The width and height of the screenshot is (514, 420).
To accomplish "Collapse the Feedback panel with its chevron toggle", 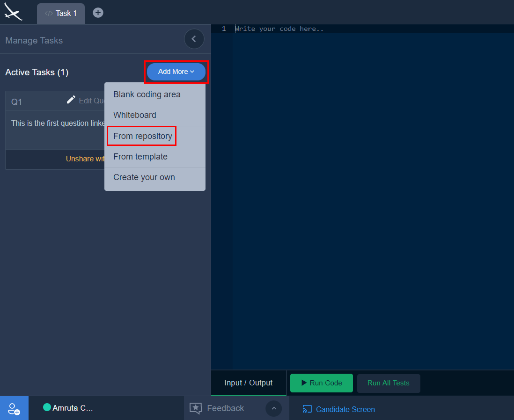I will pyautogui.click(x=274, y=408).
